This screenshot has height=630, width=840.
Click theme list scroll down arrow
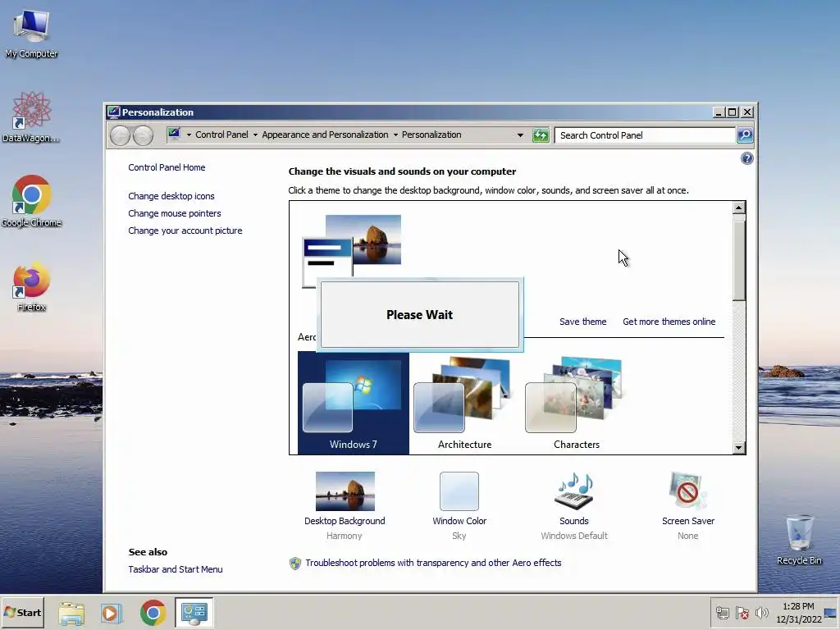click(739, 448)
